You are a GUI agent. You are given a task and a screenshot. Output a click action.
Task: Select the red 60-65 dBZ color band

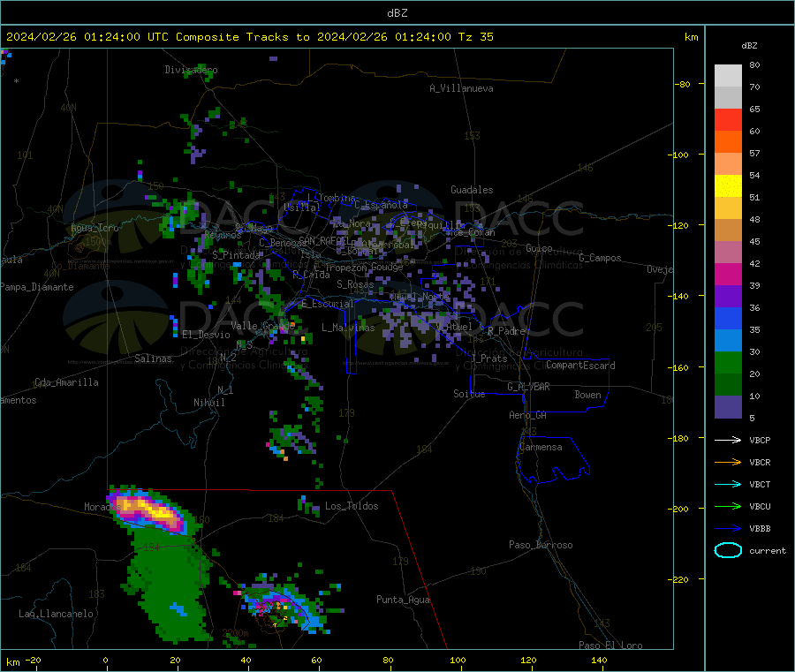[728, 119]
